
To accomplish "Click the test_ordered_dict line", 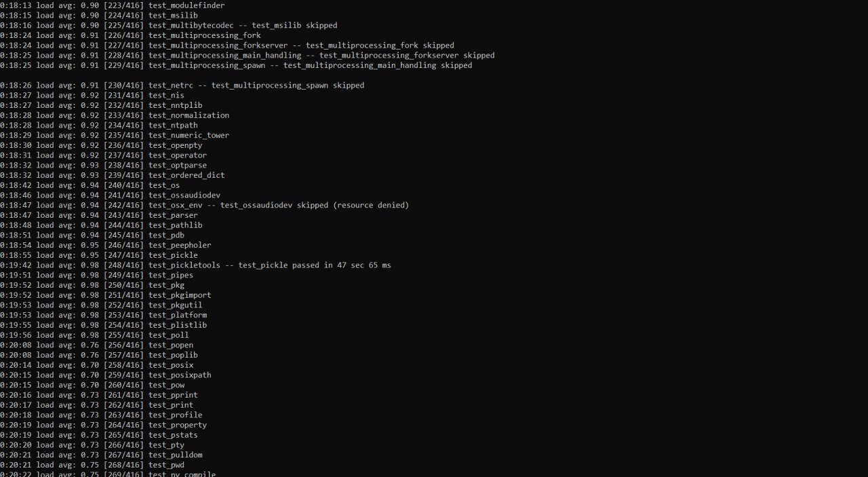I will pos(112,175).
